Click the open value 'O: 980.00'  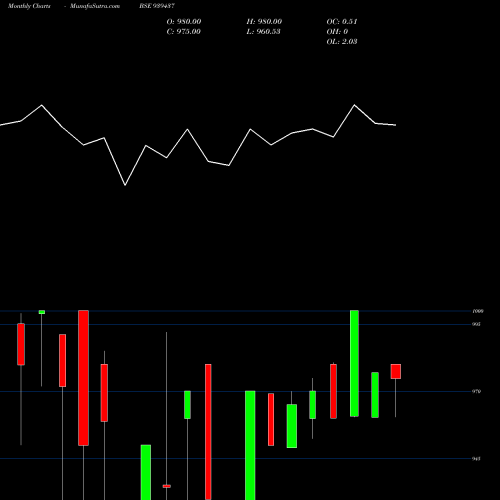coord(184,22)
